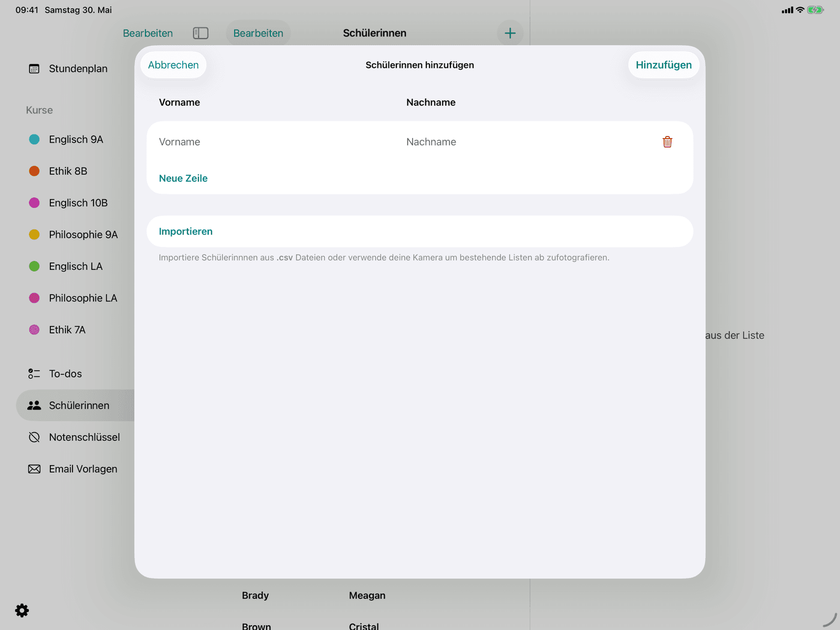Check the Wi-Fi status icon
Image resolution: width=840 pixels, height=630 pixels.
click(800, 10)
